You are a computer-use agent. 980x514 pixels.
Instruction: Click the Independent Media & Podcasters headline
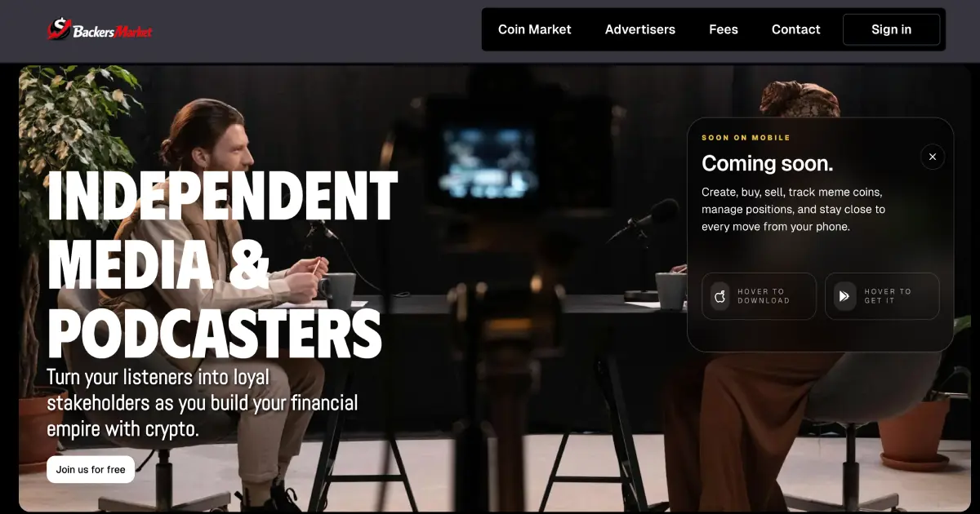pyautogui.click(x=222, y=265)
